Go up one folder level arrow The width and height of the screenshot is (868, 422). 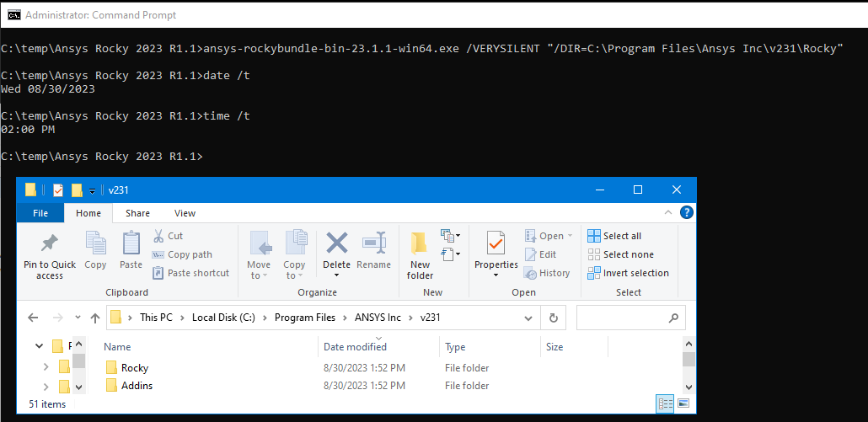tap(95, 318)
